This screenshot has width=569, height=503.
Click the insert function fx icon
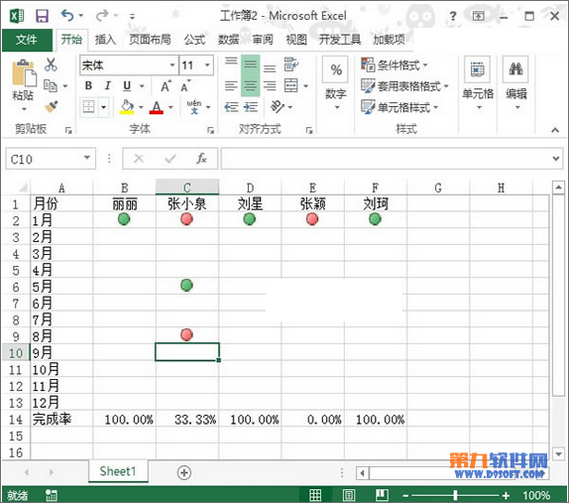click(201, 158)
